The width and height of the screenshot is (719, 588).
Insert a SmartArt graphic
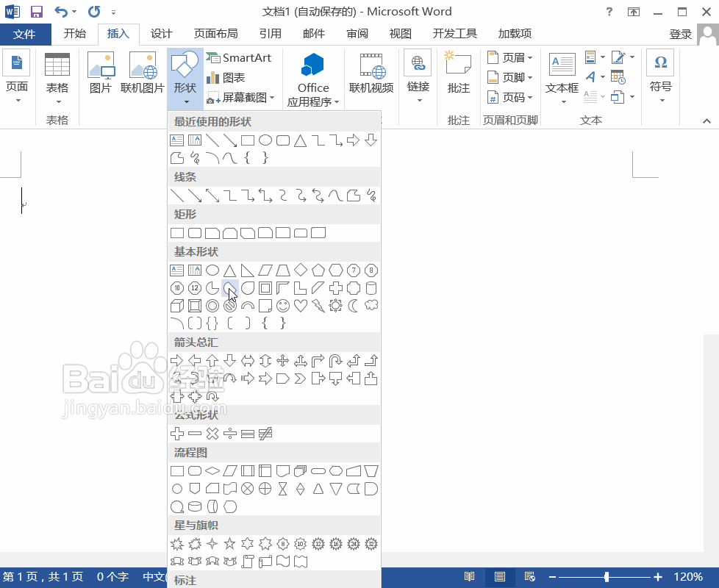[243, 57]
